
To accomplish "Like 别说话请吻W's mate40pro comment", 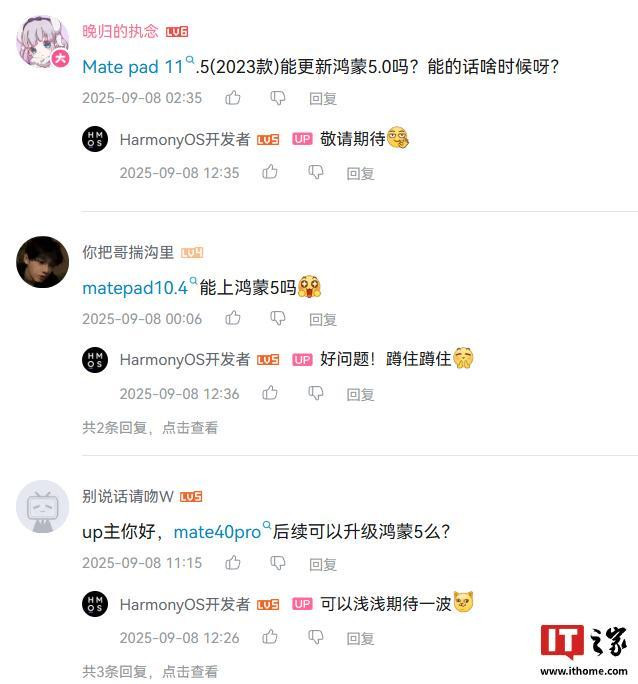I will point(233,562).
